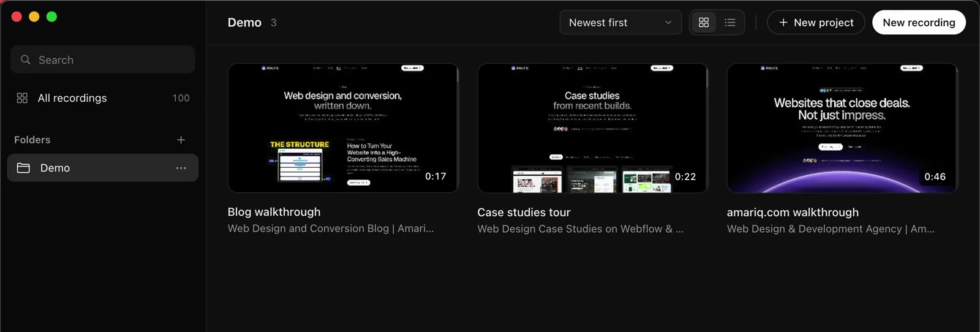The image size is (980, 332).
Task: Add a new folder with plus icon
Action: pos(181,140)
